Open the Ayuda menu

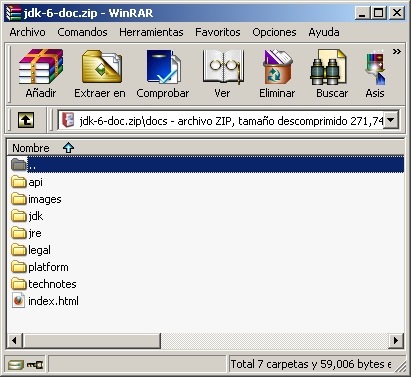pyautogui.click(x=324, y=32)
